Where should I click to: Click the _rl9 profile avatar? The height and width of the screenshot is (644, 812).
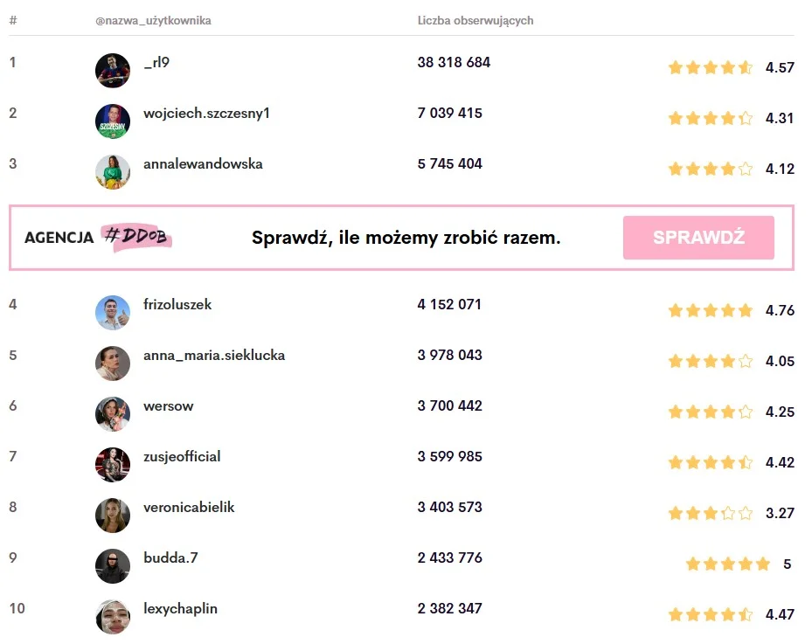pyautogui.click(x=112, y=71)
